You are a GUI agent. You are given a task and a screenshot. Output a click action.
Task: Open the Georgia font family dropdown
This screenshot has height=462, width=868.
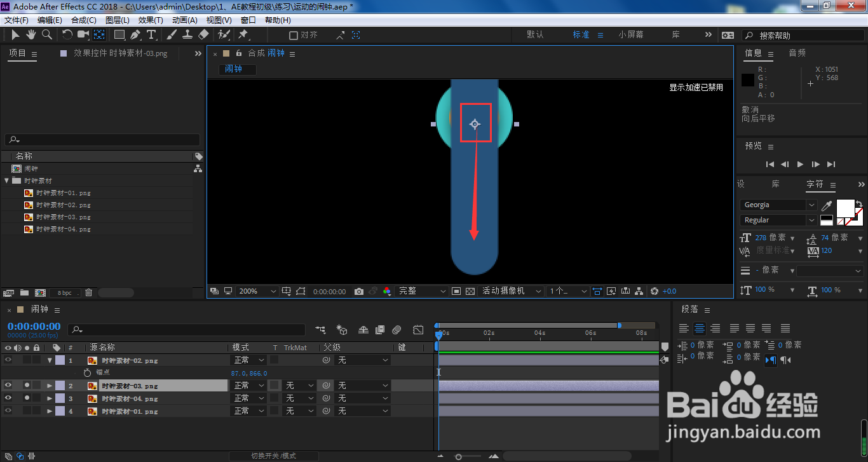(778, 205)
